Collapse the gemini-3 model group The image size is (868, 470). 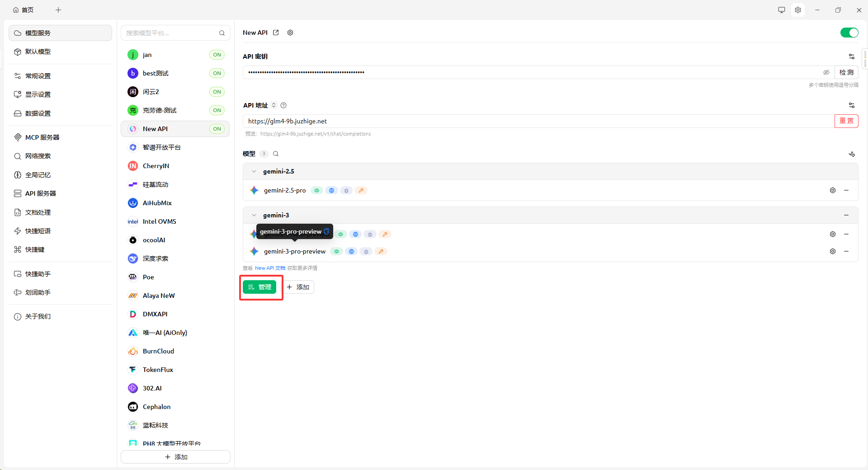[x=254, y=215]
